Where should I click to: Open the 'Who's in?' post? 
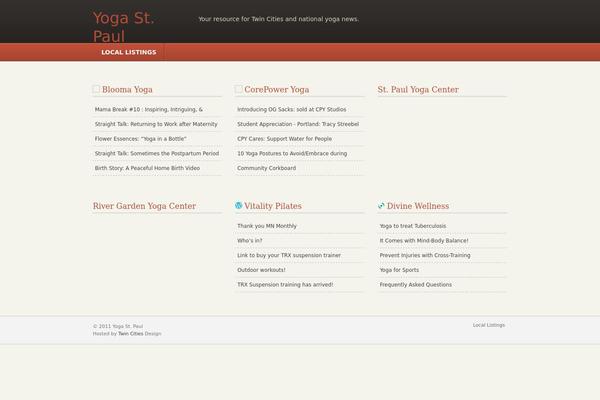coord(249,240)
